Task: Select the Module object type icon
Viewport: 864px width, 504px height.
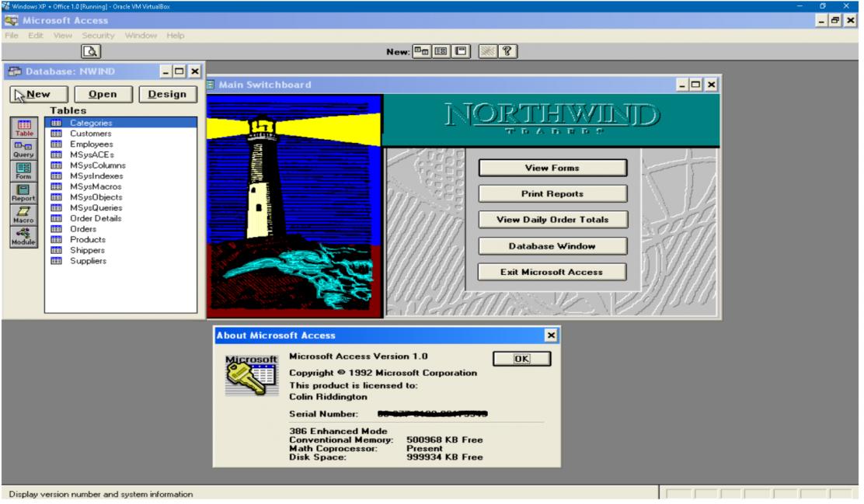Action: [23, 236]
